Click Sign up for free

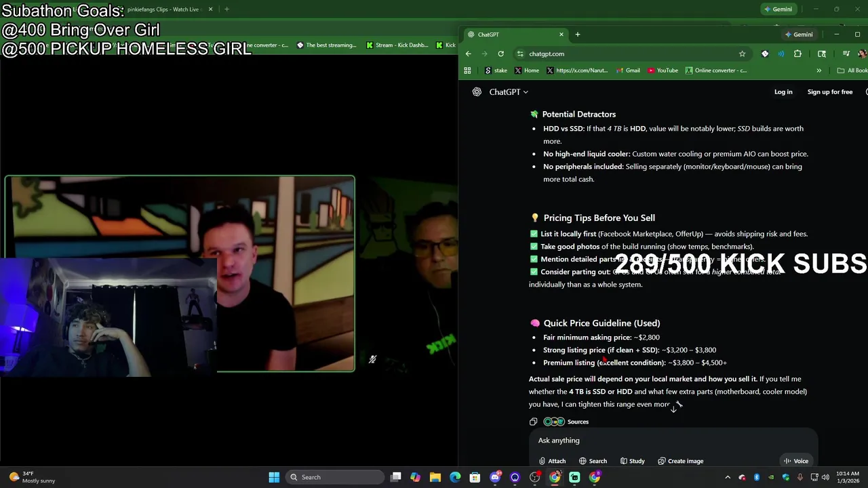pyautogui.click(x=830, y=92)
